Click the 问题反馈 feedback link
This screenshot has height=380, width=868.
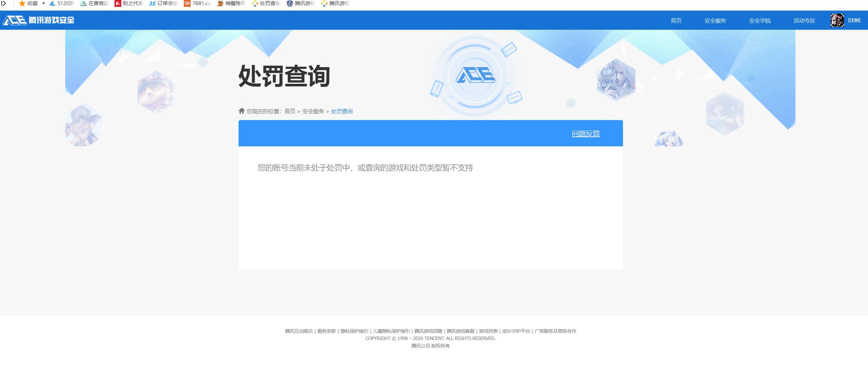tap(586, 133)
